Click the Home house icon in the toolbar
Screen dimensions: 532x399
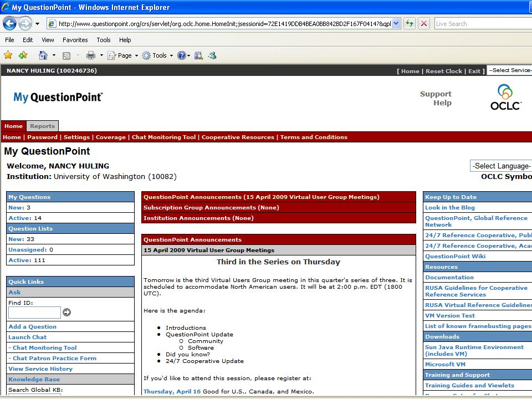[43, 55]
